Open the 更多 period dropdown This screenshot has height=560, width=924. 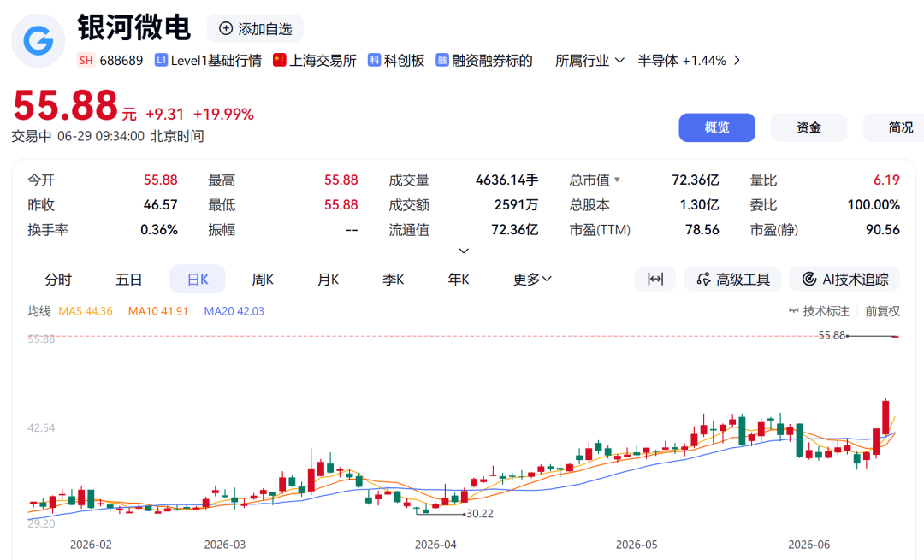(x=532, y=279)
